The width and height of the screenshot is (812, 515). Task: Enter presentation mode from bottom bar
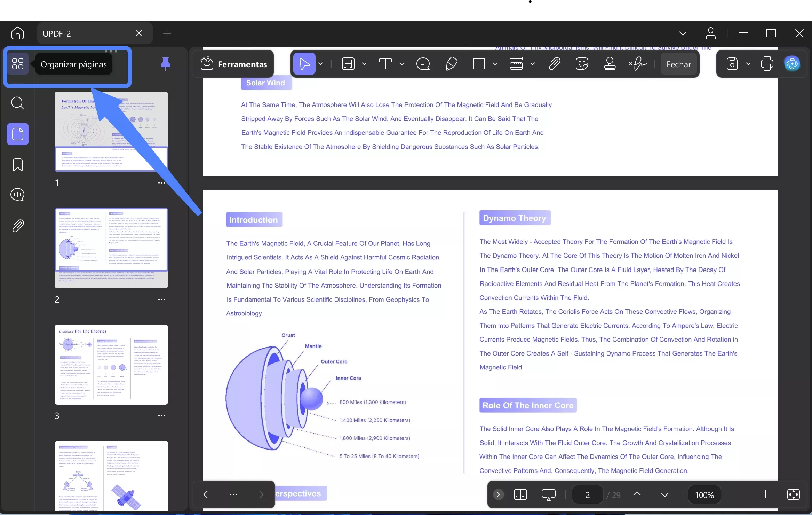549,494
